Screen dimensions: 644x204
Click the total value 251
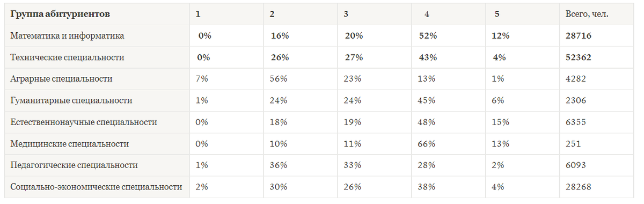pos(573,144)
